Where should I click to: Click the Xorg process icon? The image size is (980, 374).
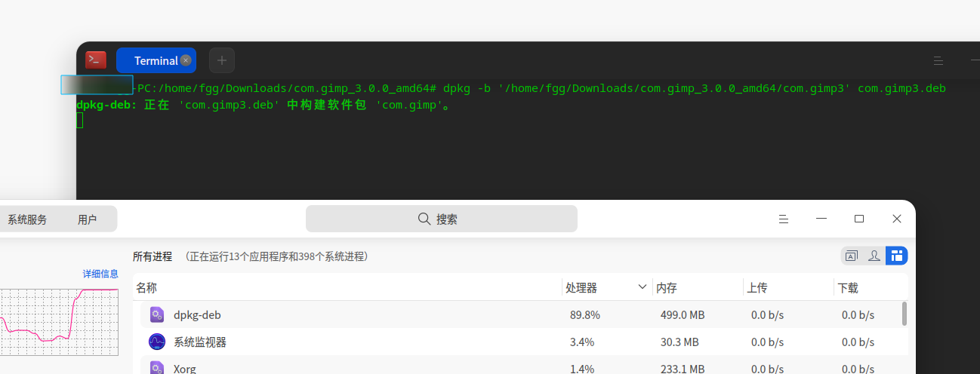click(156, 368)
